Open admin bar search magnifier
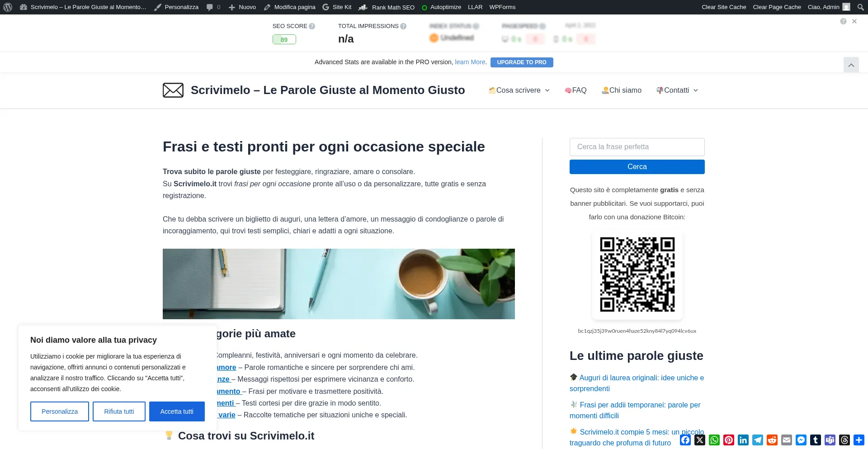Screen dimensions: 868x449 [860, 7]
